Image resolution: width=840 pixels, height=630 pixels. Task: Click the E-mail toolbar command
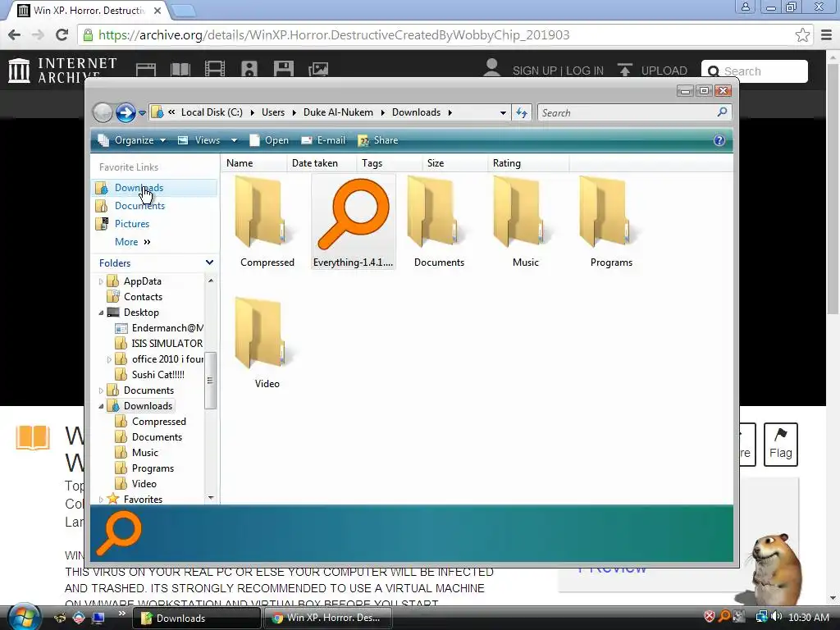coord(323,140)
